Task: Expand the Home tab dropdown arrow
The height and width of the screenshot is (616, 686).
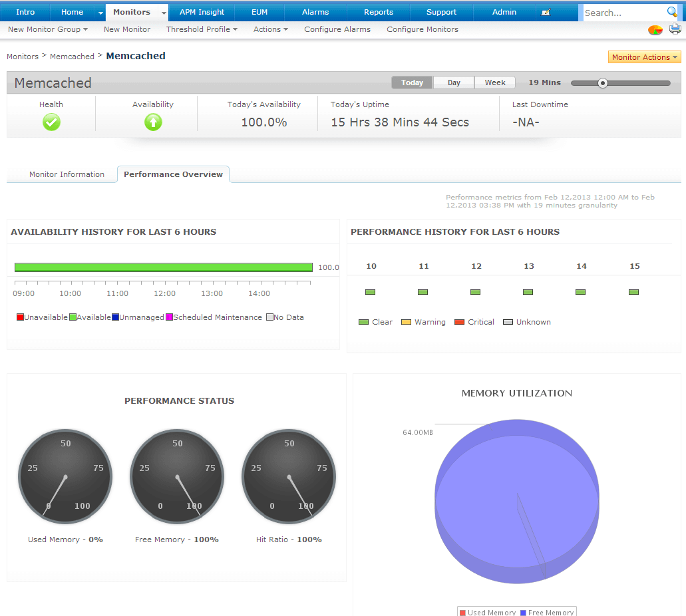Action: tap(100, 13)
